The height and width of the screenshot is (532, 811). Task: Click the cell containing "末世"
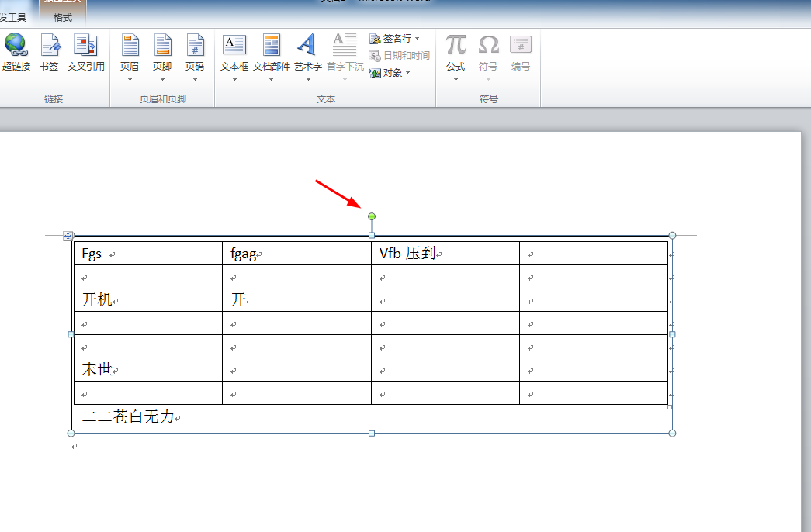pos(148,370)
